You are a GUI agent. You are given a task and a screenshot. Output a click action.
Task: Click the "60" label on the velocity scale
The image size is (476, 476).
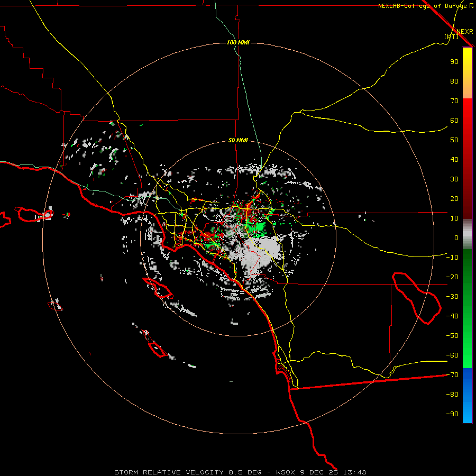pos(454,120)
